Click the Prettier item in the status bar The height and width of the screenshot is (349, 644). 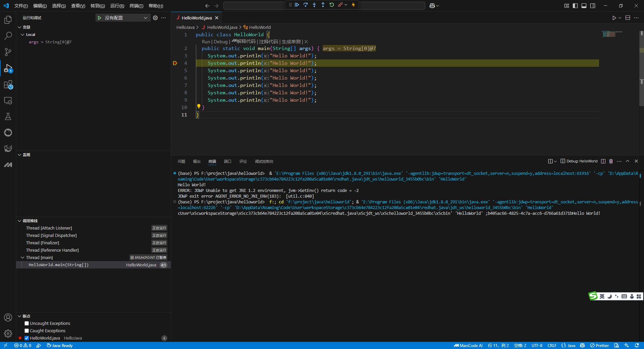(599, 345)
